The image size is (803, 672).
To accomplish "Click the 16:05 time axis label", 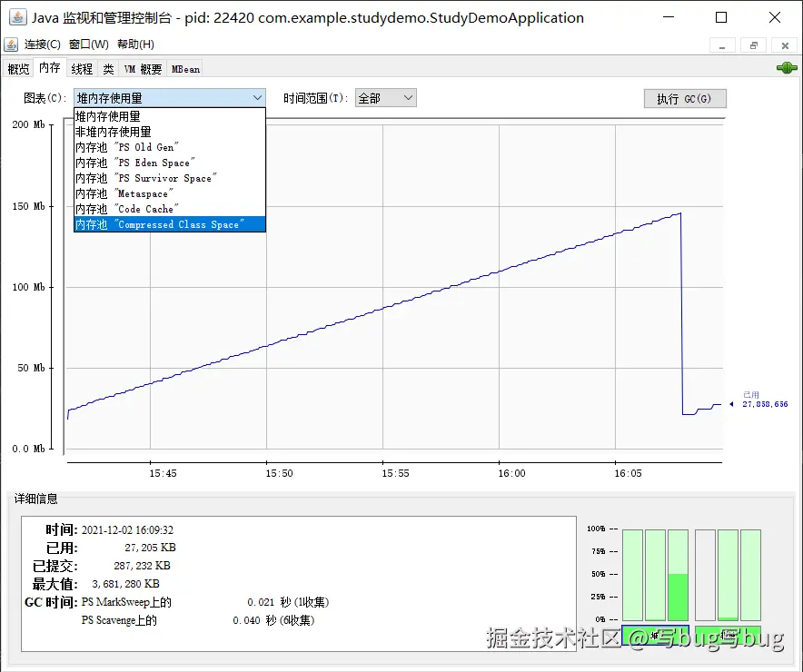I will click(628, 473).
